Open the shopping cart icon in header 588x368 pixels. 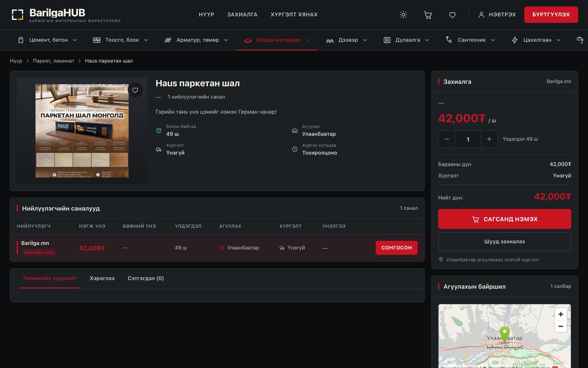(428, 15)
